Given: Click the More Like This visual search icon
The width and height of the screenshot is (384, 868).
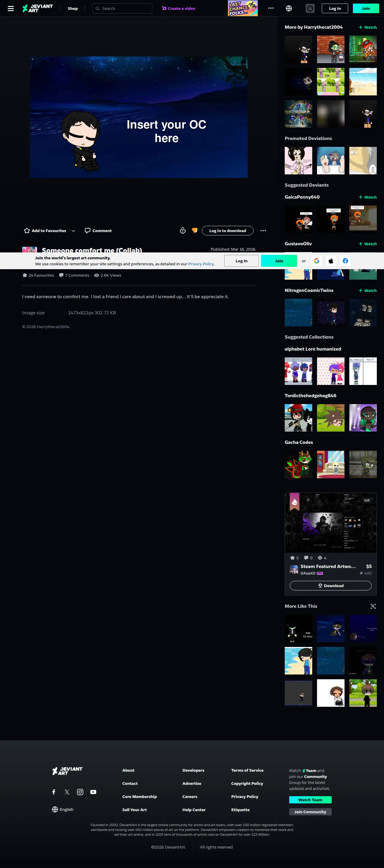Looking at the screenshot, I should click(x=373, y=606).
